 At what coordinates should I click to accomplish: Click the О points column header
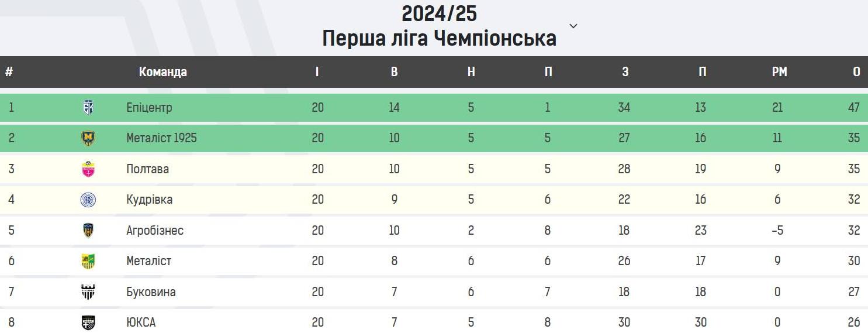856,72
